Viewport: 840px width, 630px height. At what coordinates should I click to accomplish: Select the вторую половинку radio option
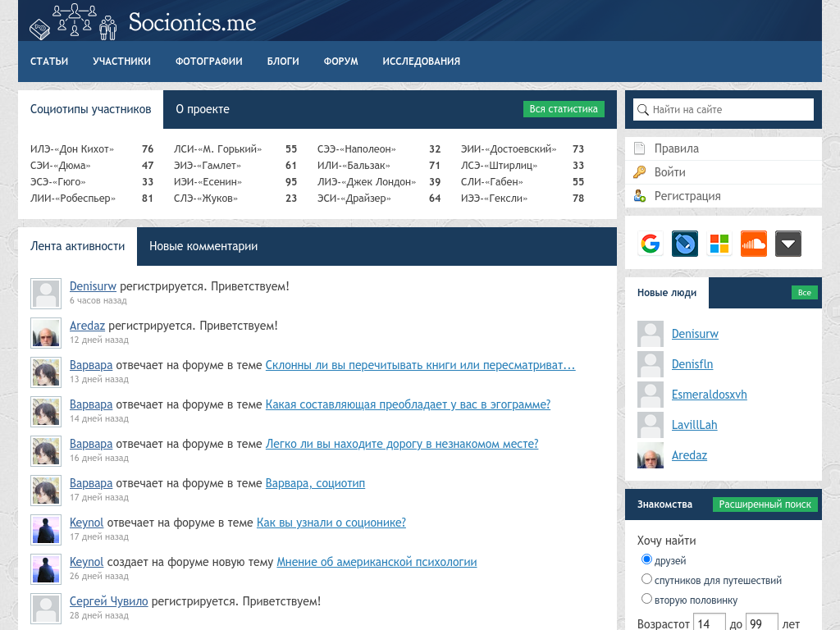(x=646, y=599)
